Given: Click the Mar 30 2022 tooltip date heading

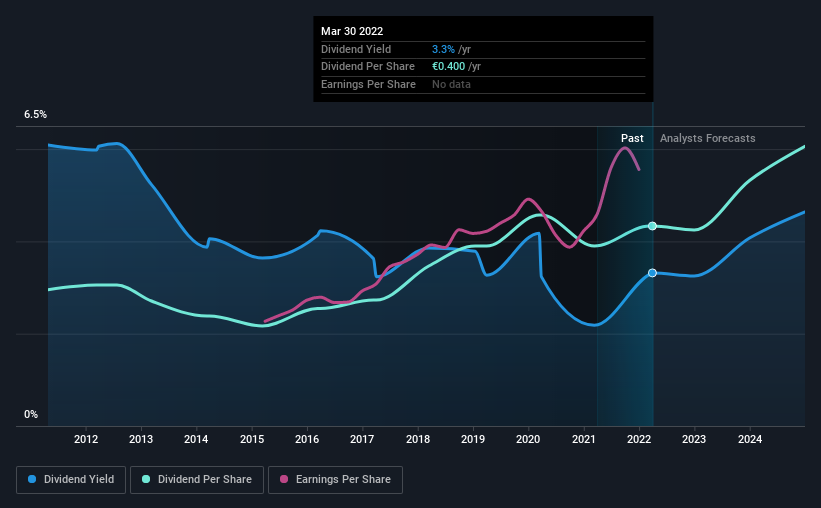Looking at the screenshot, I should (352, 31).
